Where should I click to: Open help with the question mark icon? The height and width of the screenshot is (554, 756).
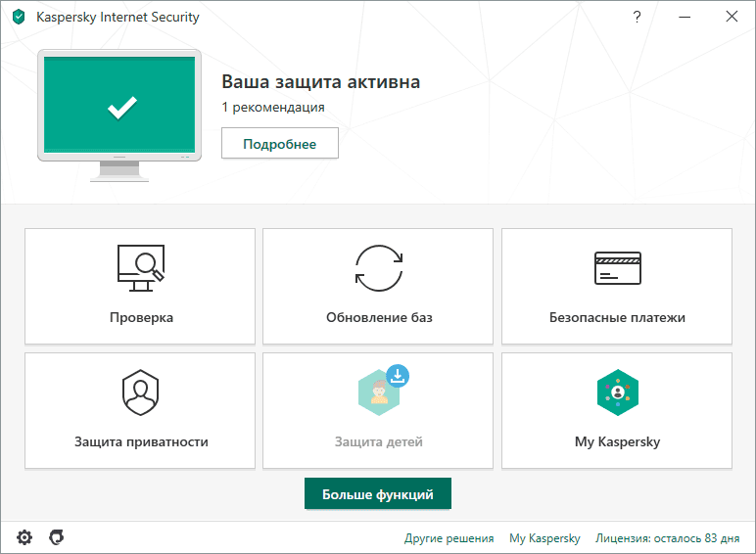(x=637, y=17)
